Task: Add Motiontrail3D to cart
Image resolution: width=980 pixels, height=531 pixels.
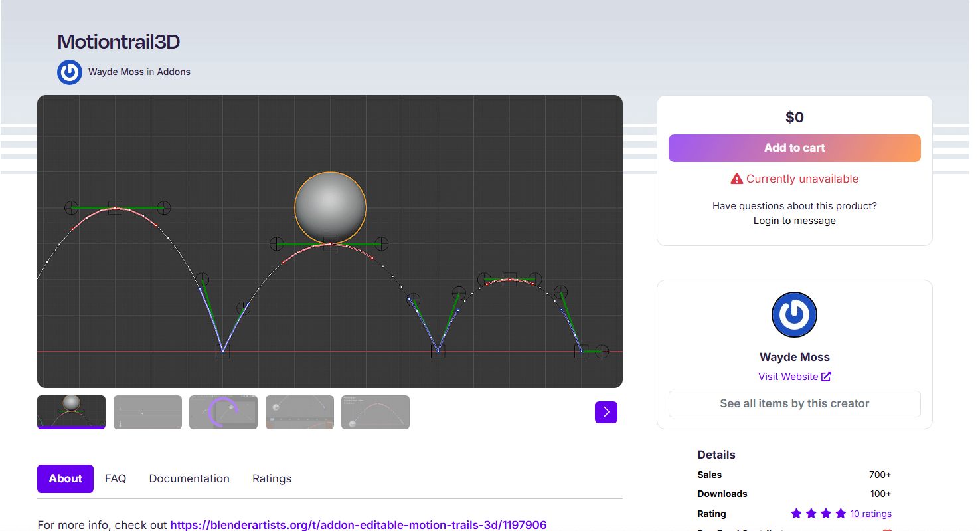Action: (x=795, y=148)
